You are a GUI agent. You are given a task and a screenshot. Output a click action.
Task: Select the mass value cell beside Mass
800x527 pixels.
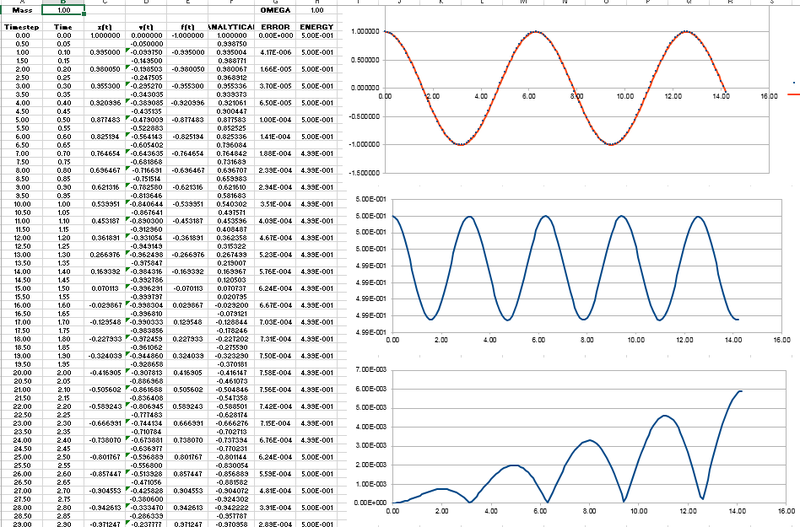(64, 10)
